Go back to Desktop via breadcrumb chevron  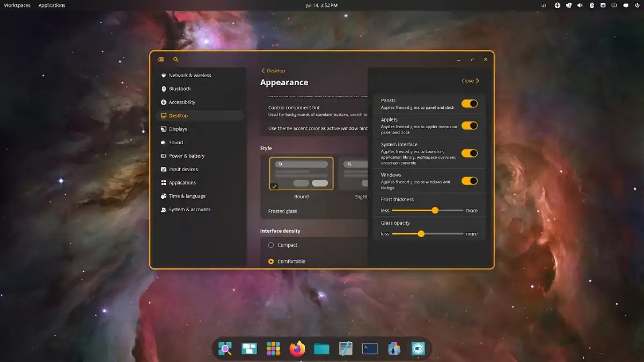263,71
